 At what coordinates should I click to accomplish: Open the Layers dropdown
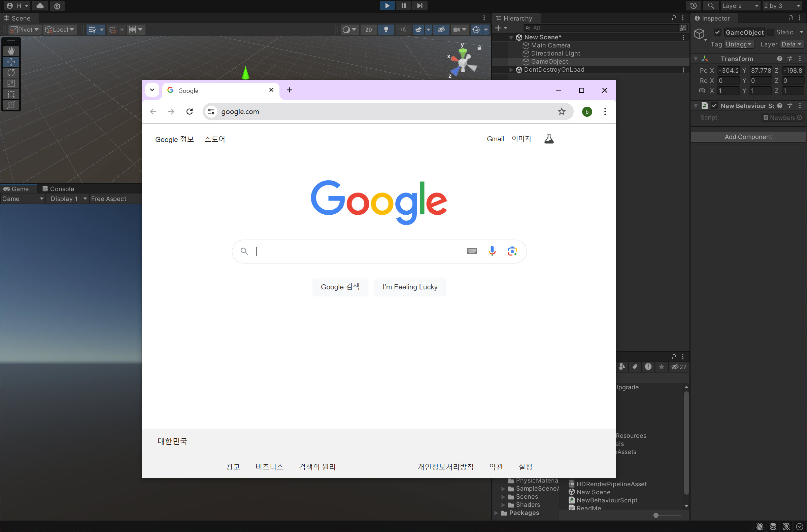[740, 6]
